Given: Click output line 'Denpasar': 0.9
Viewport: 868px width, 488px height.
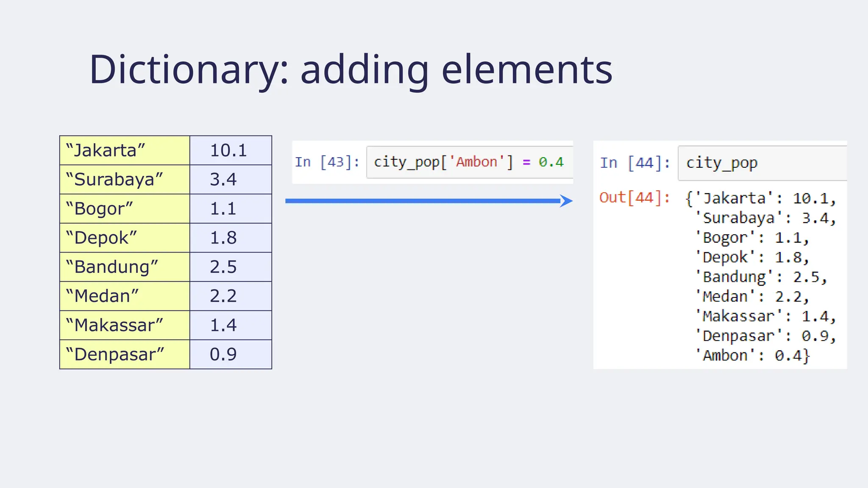Looking at the screenshot, I should pyautogui.click(x=765, y=336).
